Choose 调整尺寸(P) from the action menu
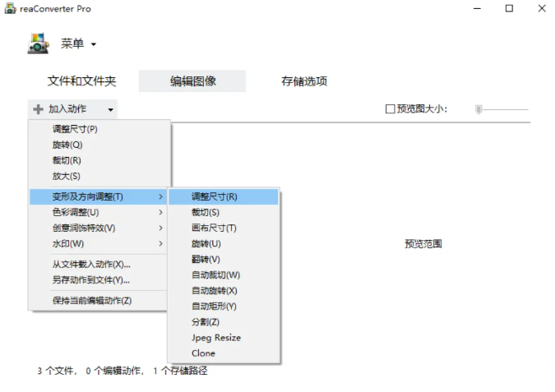Image resolution: width=555 pixels, height=392 pixels. click(x=99, y=129)
